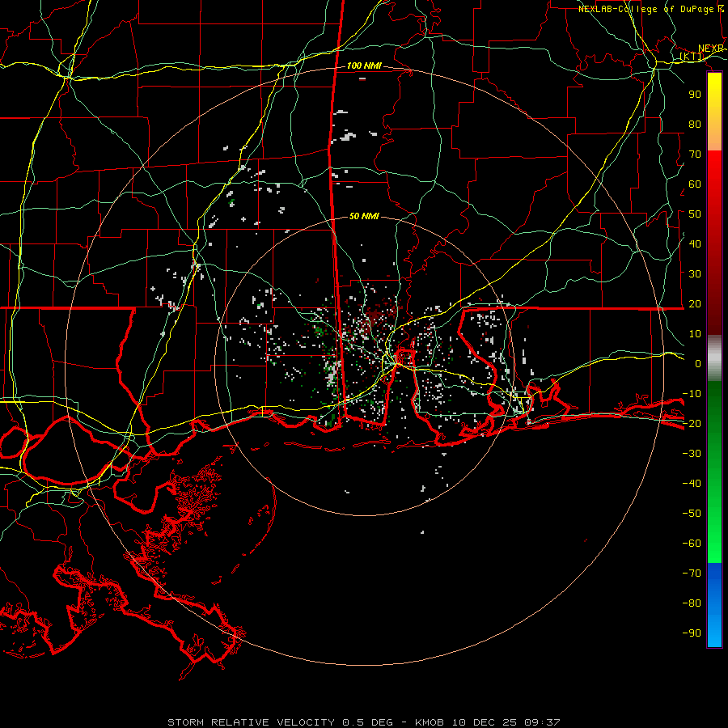
Task: Click the '50 NMI' range ring label
Action: [364, 216]
